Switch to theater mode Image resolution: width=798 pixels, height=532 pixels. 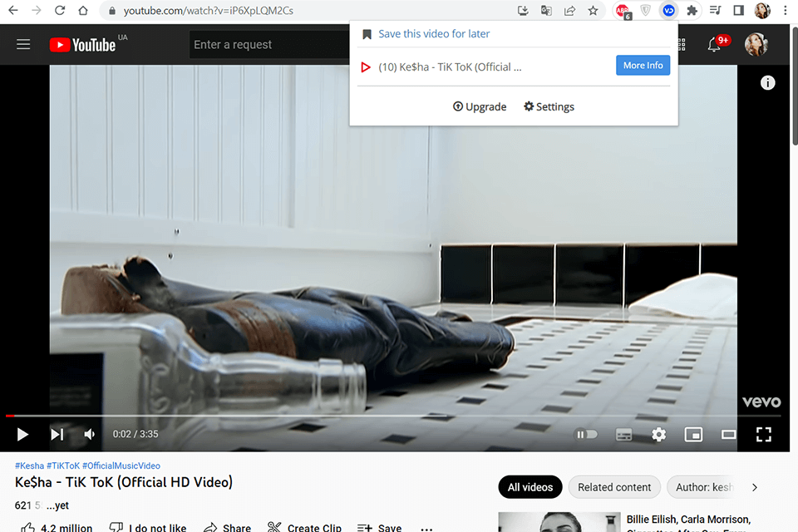click(x=728, y=434)
